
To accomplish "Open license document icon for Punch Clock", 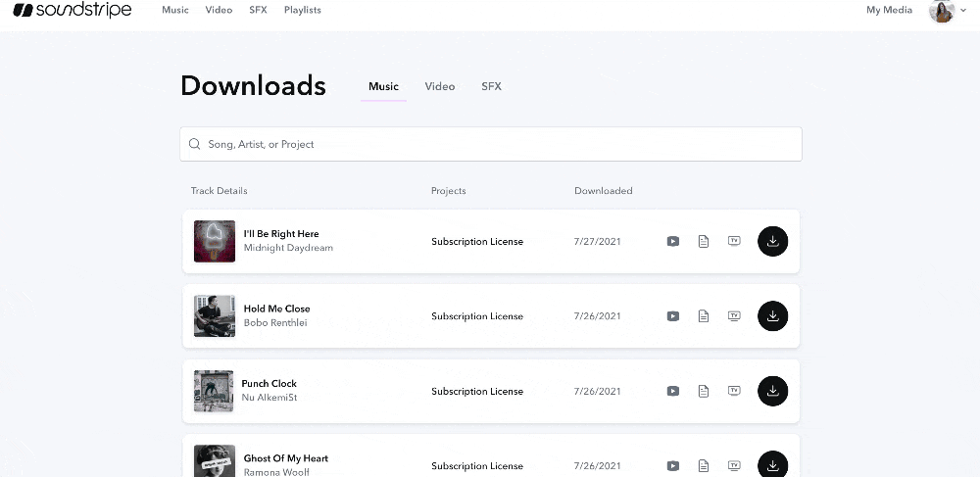I will coord(703,391).
